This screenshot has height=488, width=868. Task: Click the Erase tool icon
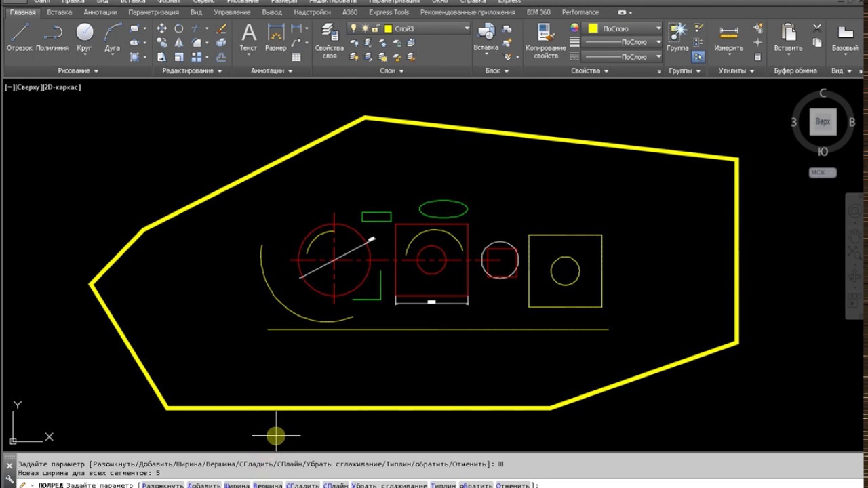pyautogui.click(x=221, y=28)
